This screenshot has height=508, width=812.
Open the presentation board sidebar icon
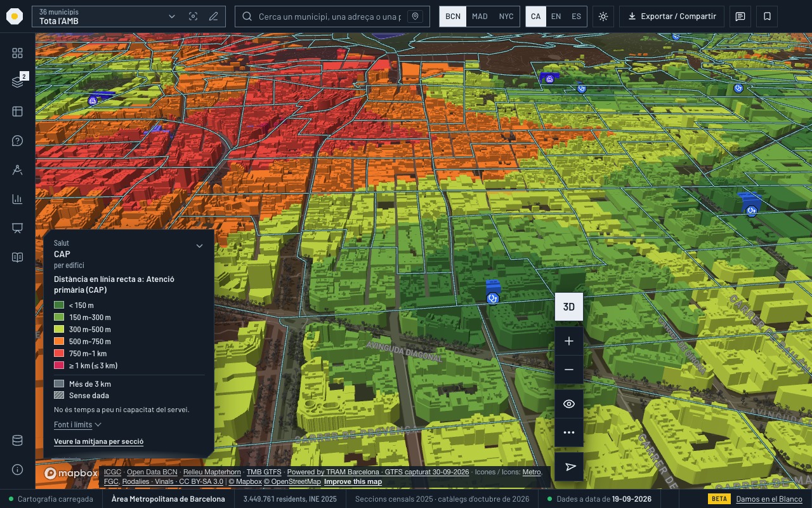click(x=17, y=229)
